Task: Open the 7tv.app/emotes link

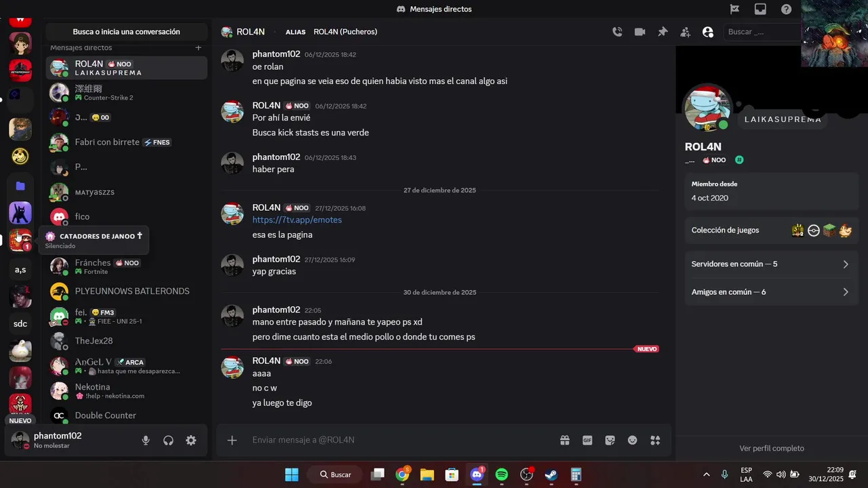Action: pos(297,220)
